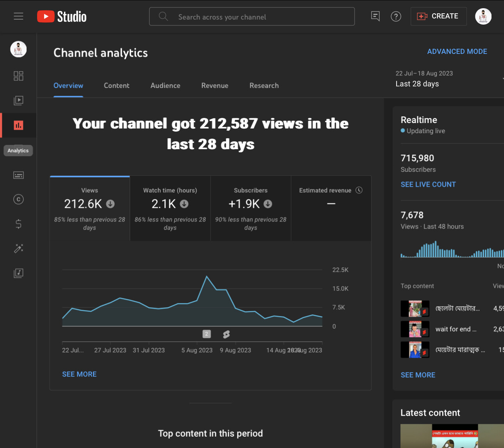Open Dashboard from the sidebar

pos(18,76)
